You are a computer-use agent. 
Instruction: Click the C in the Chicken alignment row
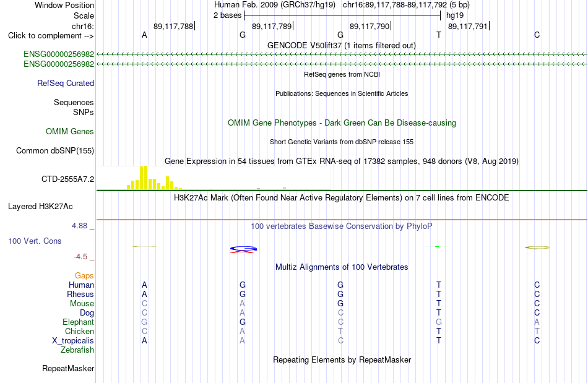coord(144,331)
